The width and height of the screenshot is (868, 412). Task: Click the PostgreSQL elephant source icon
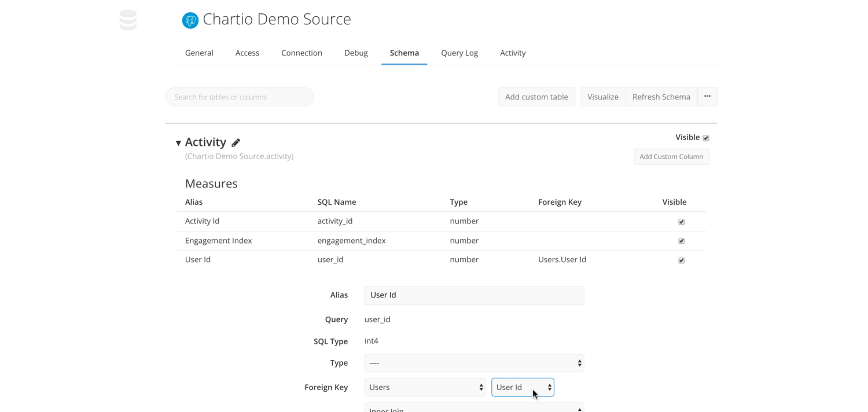click(x=190, y=20)
